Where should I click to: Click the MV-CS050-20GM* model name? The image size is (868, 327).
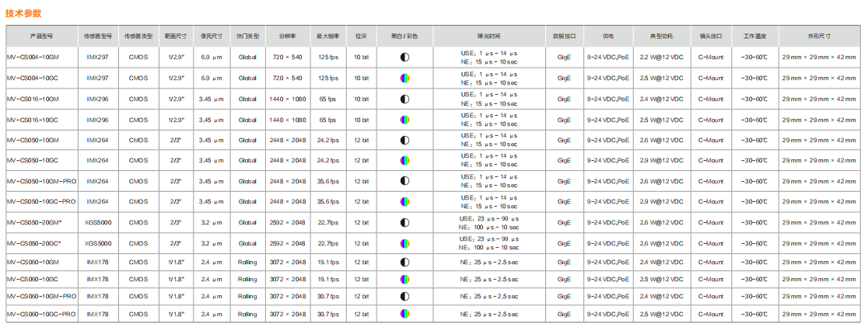point(34,222)
